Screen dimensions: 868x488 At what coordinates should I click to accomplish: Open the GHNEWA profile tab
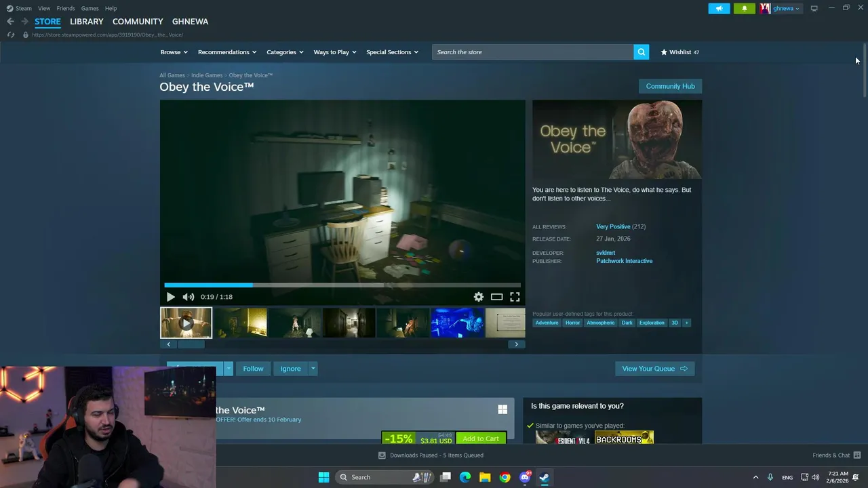click(x=191, y=22)
